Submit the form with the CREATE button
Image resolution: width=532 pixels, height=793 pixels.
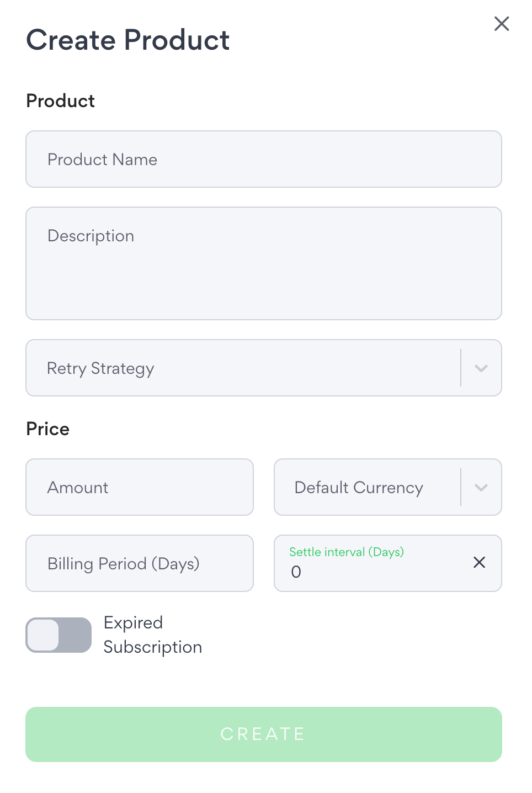click(x=264, y=734)
